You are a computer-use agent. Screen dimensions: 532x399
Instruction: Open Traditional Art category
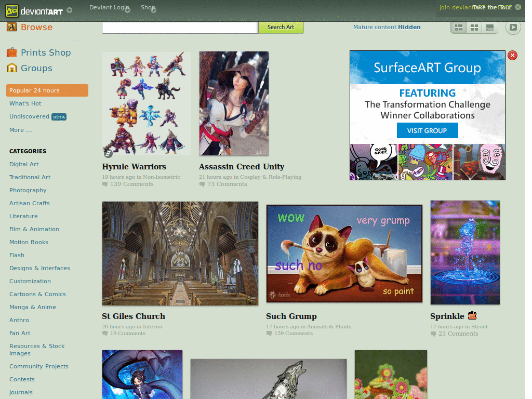[30, 177]
